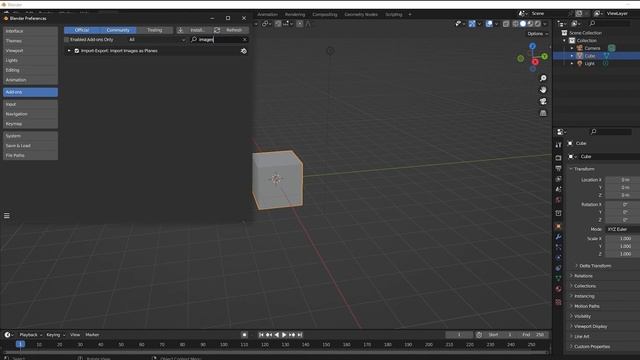Image resolution: width=640 pixels, height=360 pixels.
Task: Open the Preferences hamburger menu
Action: click(7, 216)
